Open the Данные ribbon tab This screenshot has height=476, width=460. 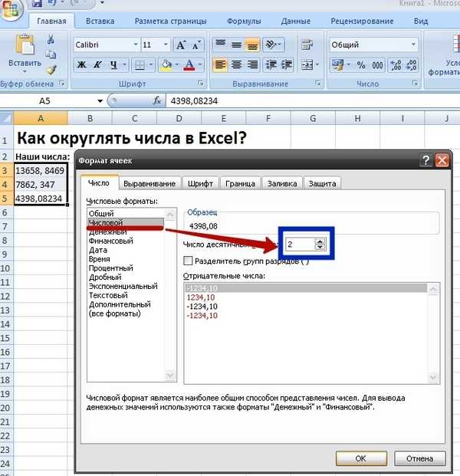point(295,21)
